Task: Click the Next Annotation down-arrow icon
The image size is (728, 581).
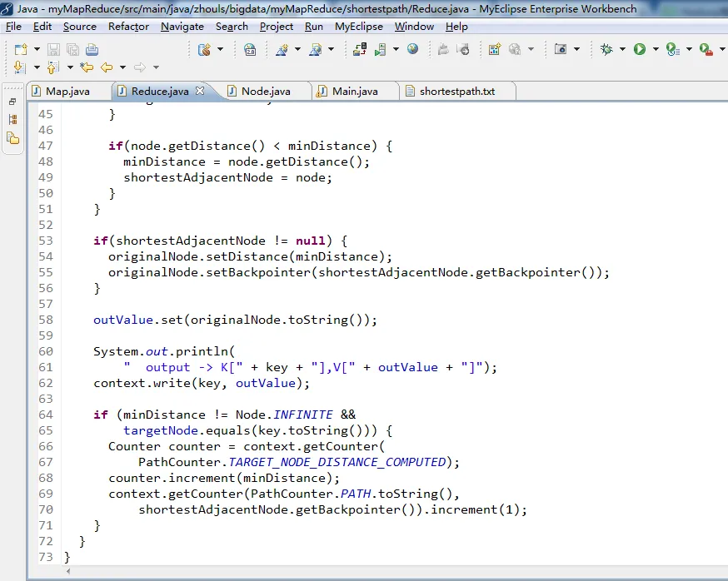Action: (x=19, y=67)
